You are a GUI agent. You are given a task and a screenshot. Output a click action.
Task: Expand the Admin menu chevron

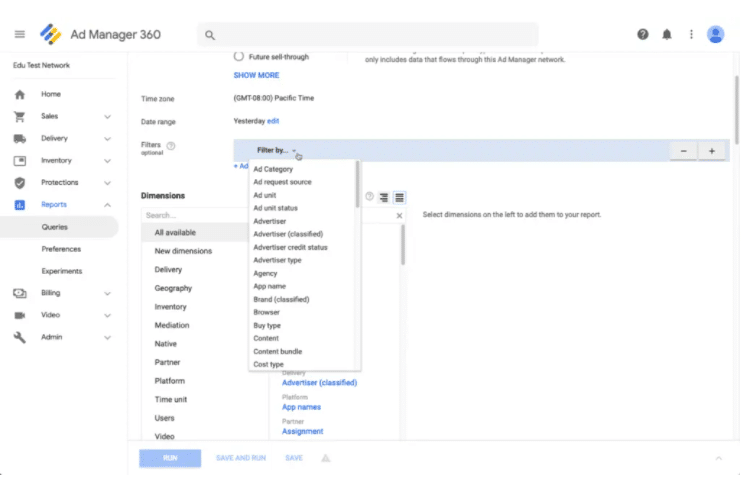[x=108, y=337]
